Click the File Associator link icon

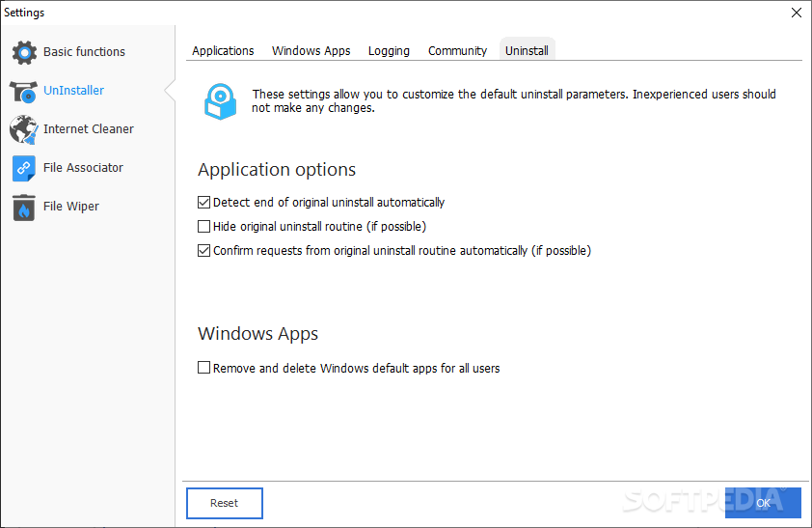pos(24,168)
